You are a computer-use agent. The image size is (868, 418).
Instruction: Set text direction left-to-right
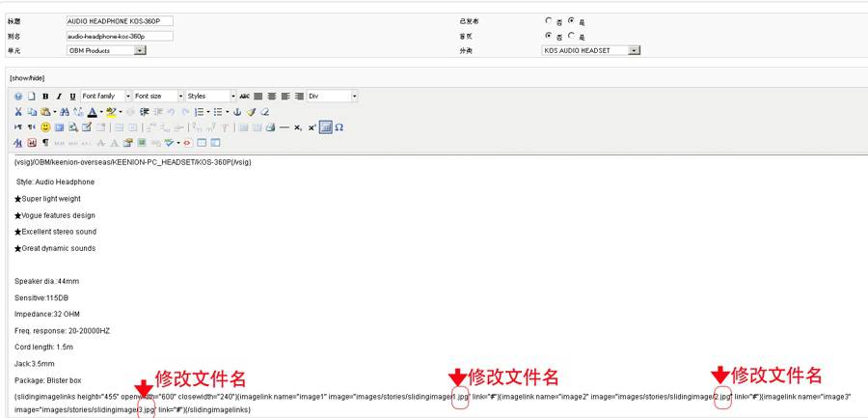click(18, 127)
